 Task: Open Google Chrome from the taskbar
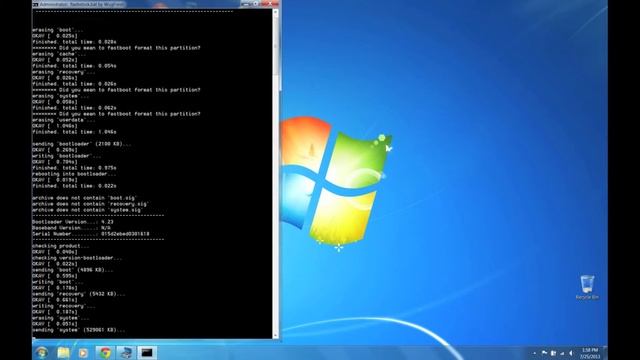105,353
